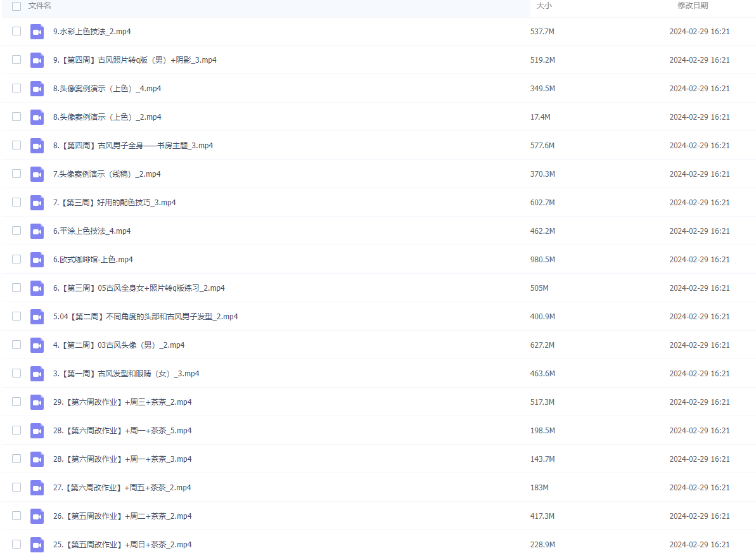This screenshot has width=756, height=553.
Task: Click video icon for 8.头像案例演示（上色）_4.mp4
Action: coord(37,89)
